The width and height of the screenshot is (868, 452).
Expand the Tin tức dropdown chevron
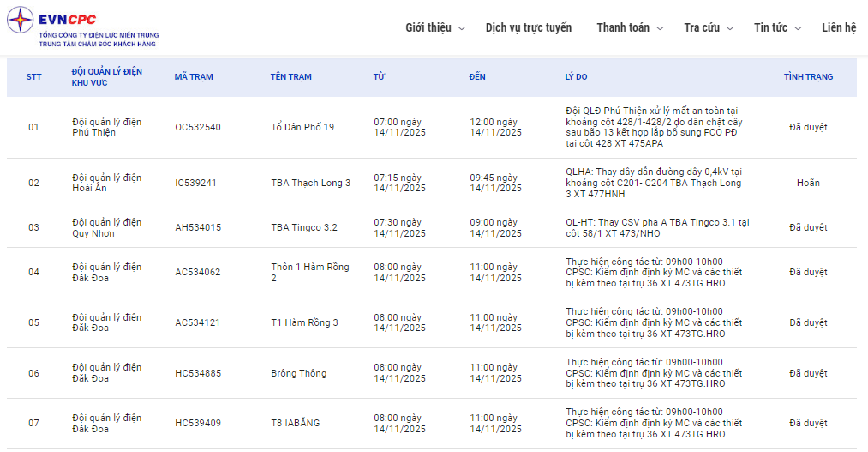click(x=798, y=28)
